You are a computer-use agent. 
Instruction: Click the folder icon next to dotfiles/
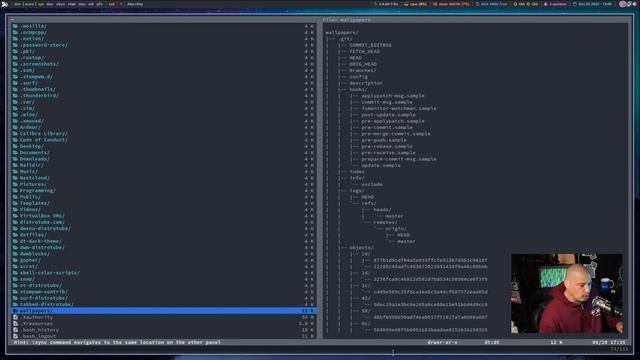click(x=15, y=235)
